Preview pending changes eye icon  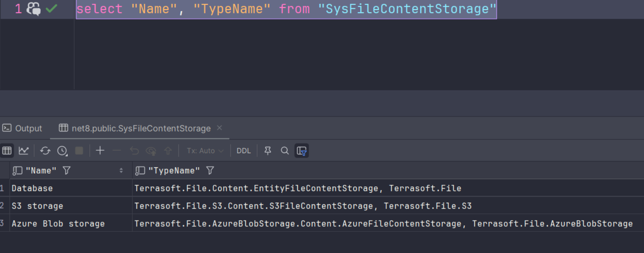[151, 151]
